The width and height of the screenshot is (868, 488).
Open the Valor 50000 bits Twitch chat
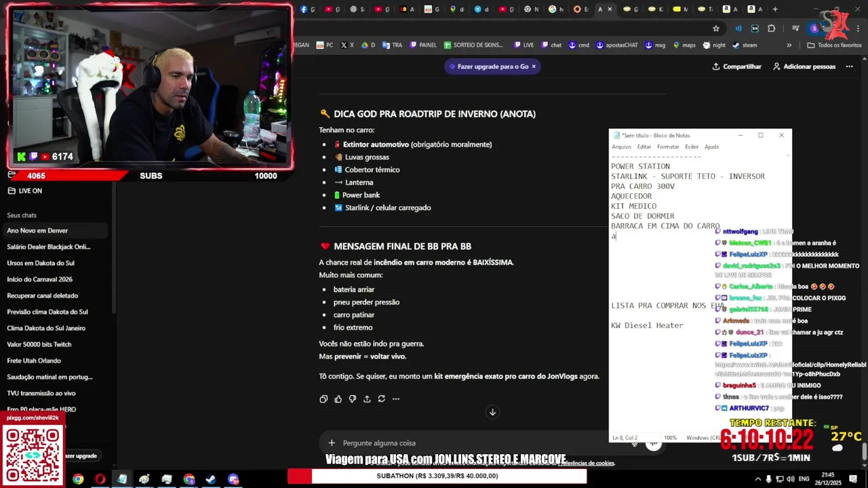[54, 344]
